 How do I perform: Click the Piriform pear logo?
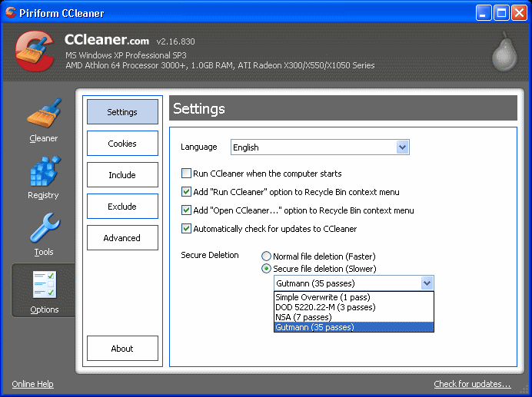click(504, 51)
